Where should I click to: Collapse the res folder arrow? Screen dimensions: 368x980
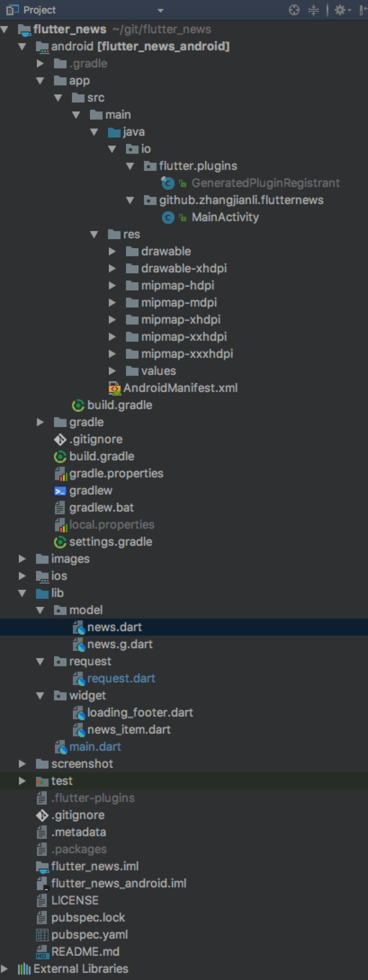(x=94, y=234)
